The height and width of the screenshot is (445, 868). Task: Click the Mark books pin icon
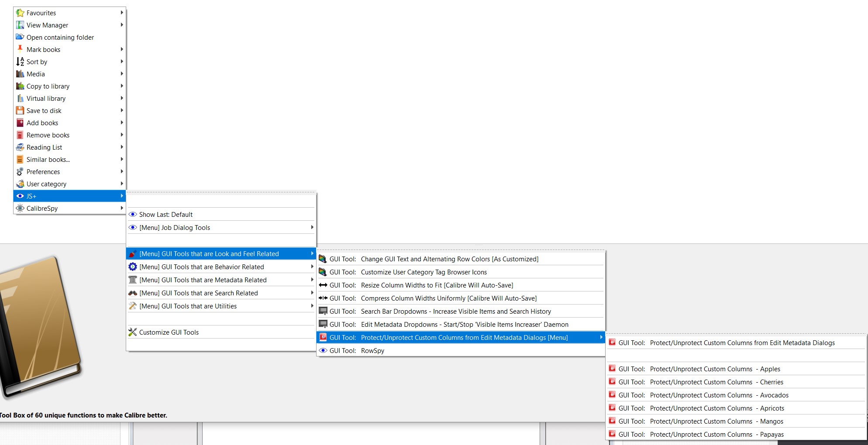coord(20,50)
